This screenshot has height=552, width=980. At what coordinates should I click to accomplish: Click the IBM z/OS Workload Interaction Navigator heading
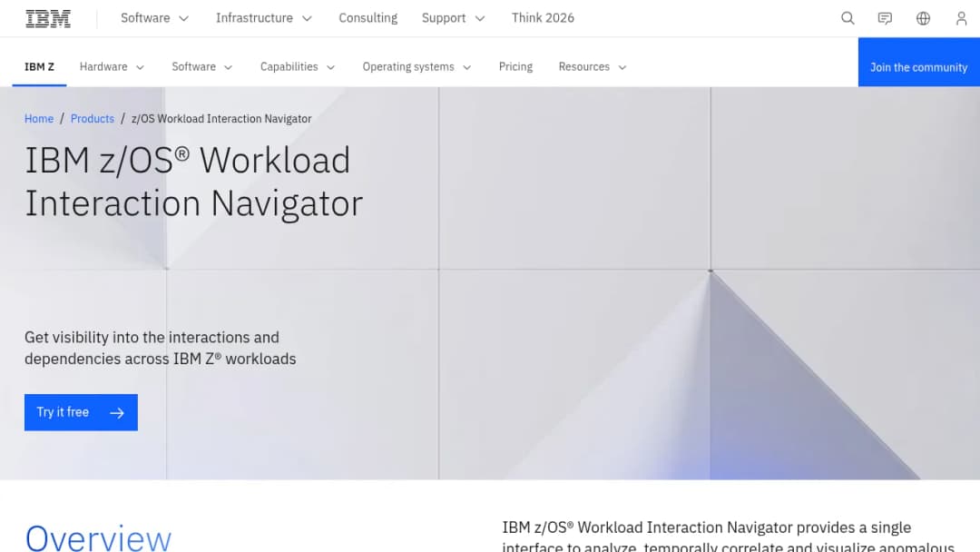click(194, 182)
